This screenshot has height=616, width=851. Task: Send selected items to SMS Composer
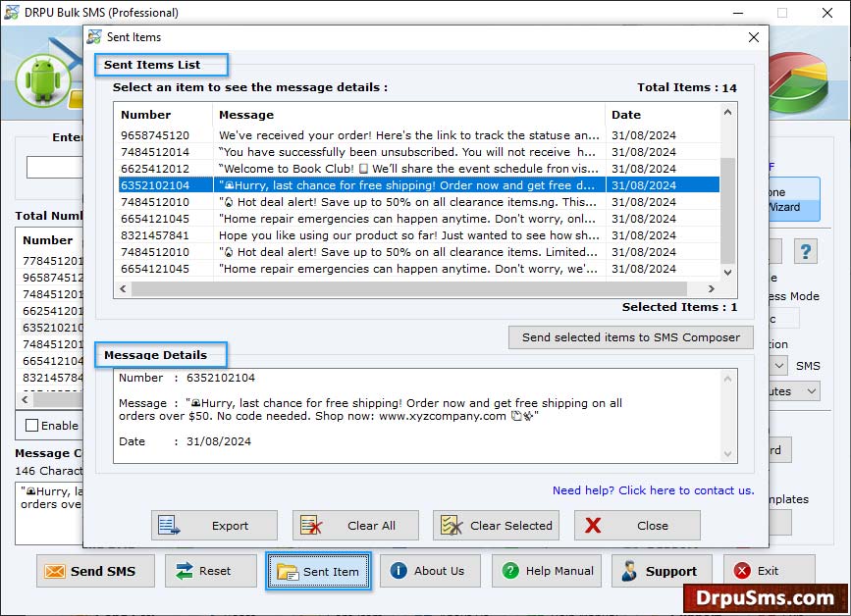[631, 337]
